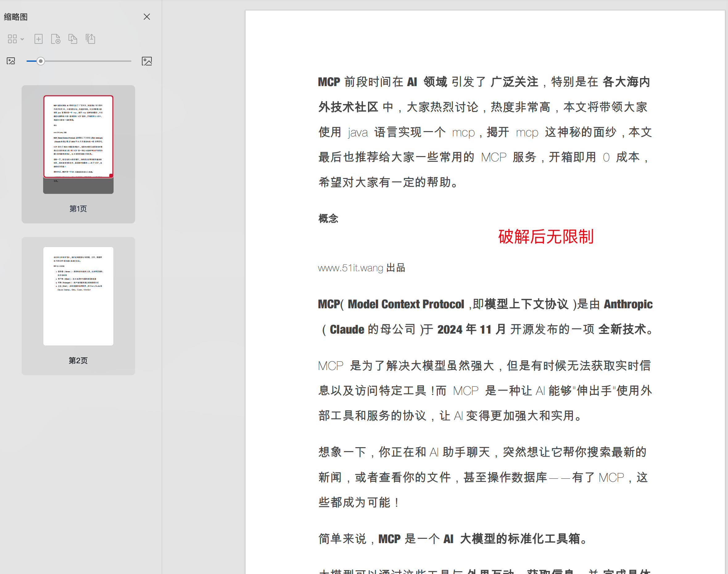Click the delete page icon
The image size is (728, 574).
56,39
